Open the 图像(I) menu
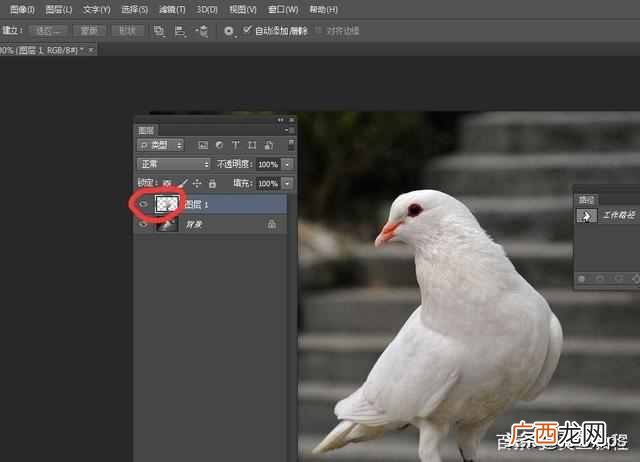The height and width of the screenshot is (462, 640). (22, 9)
